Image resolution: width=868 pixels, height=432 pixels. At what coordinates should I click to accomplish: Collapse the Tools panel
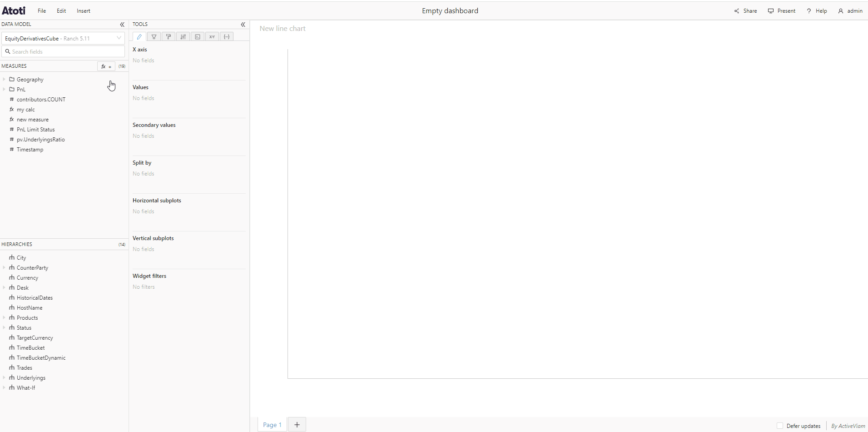coord(243,25)
